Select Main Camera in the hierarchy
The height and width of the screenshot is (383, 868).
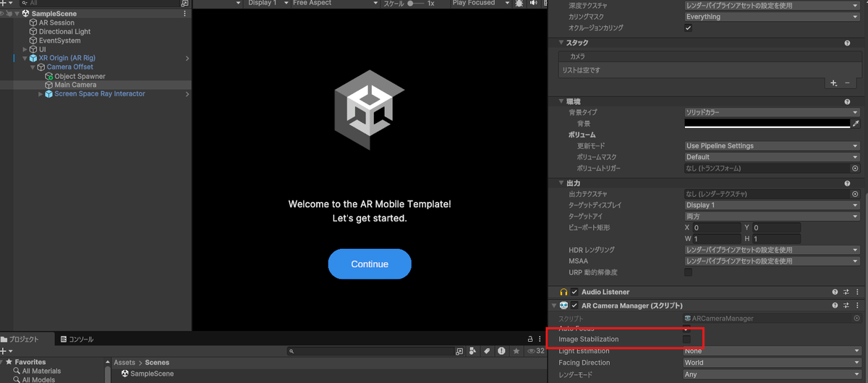click(75, 85)
